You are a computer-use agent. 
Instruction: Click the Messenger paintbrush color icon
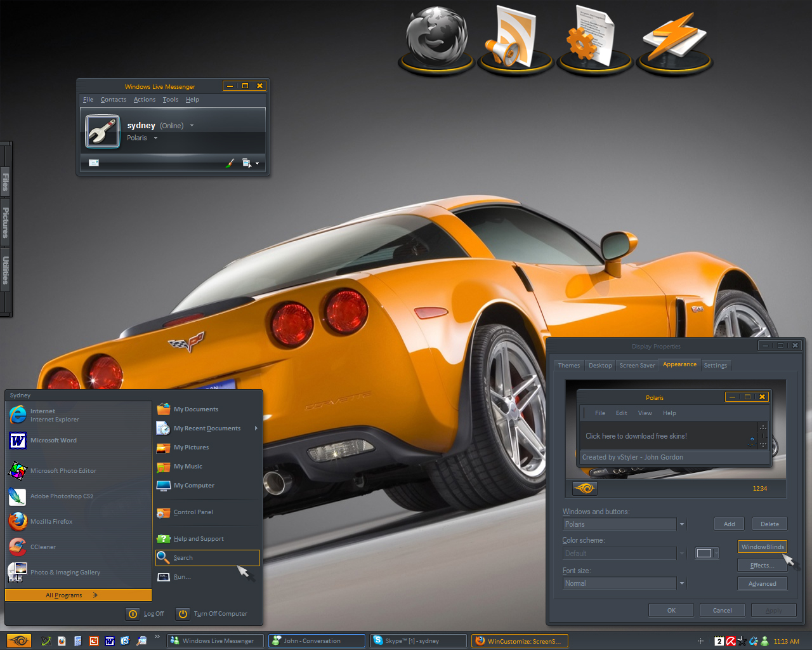coord(230,163)
